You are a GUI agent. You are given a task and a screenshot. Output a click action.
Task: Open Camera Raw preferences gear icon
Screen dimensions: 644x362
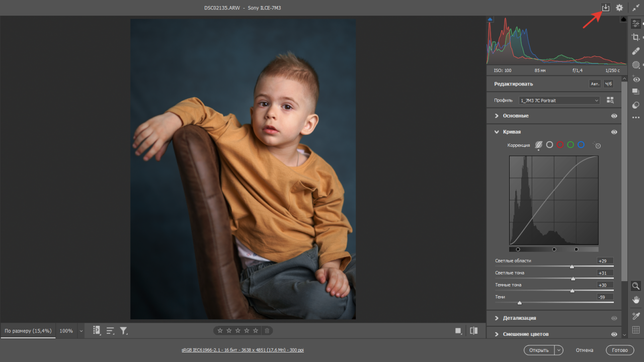(619, 8)
